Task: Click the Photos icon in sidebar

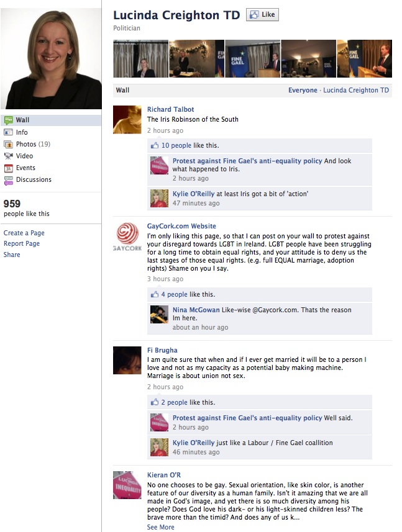Action: [x=9, y=144]
